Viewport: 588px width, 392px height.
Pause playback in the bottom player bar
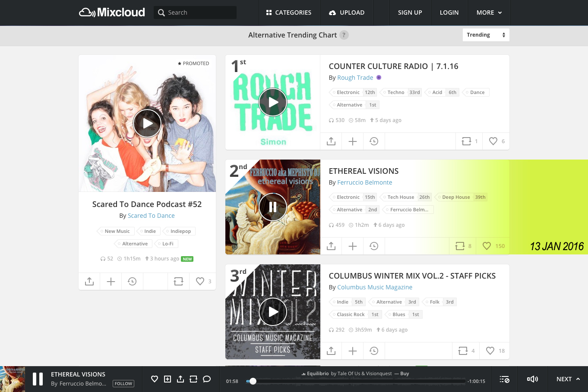[38, 379]
